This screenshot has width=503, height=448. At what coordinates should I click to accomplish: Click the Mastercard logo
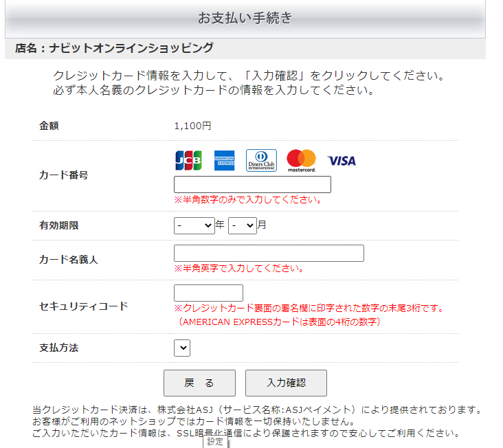click(x=301, y=161)
